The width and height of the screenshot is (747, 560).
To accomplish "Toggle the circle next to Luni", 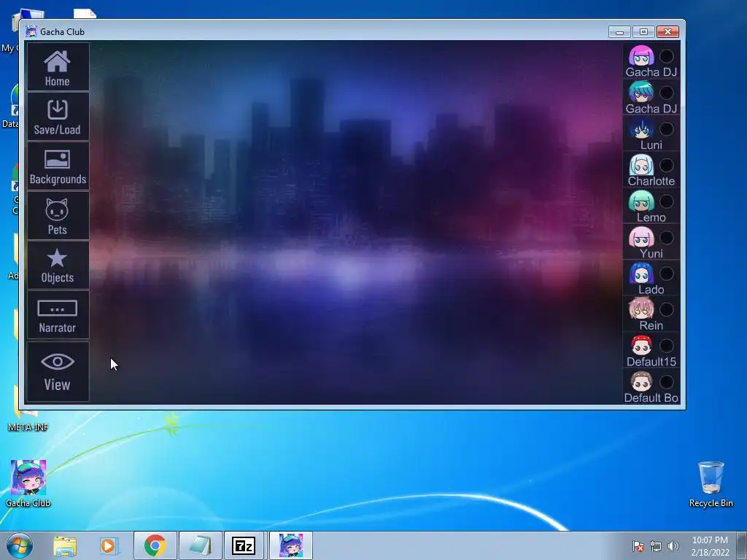I will [667, 128].
